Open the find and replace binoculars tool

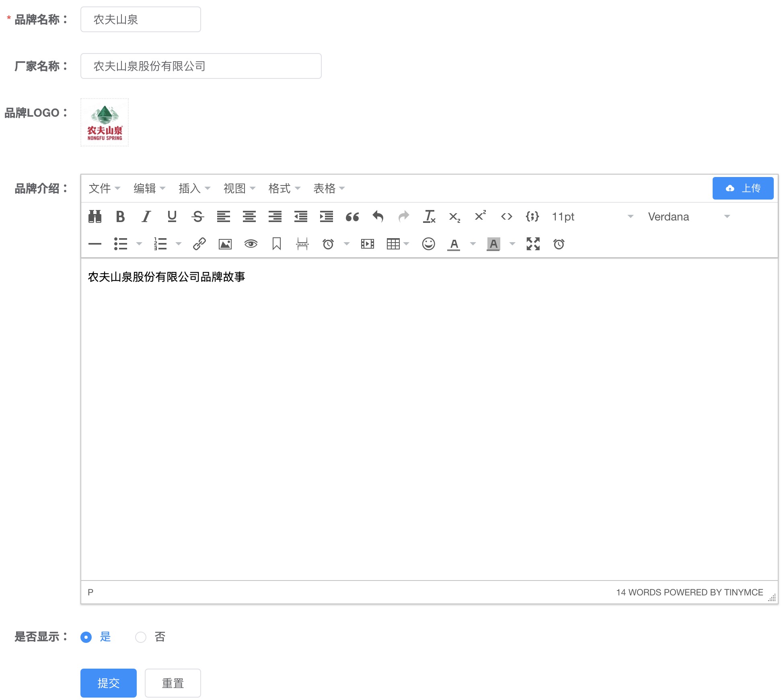pyautogui.click(x=95, y=216)
